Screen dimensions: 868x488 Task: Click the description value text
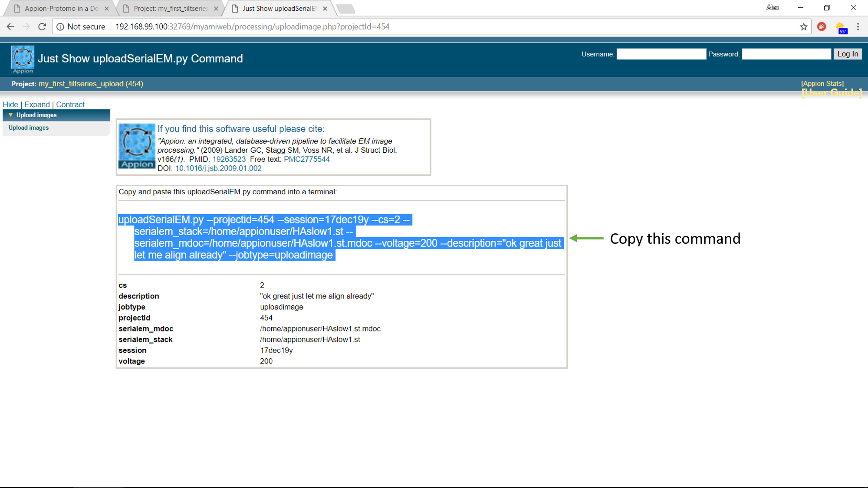[x=317, y=296]
